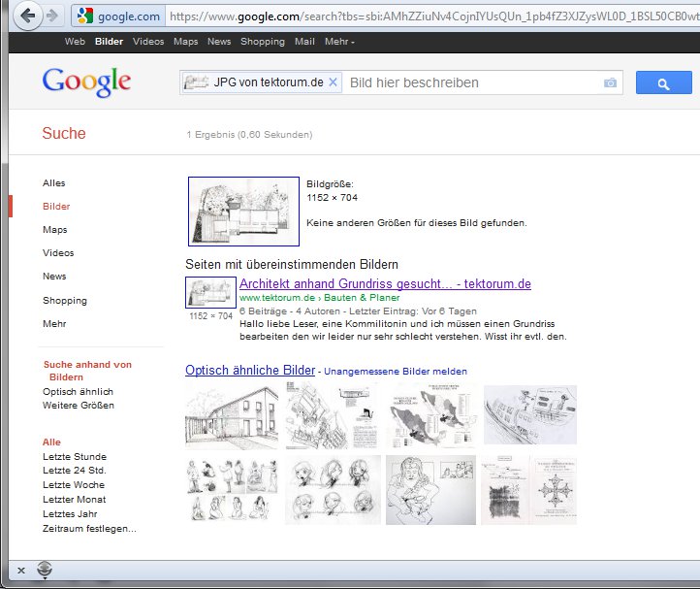
Task: Choose the 'Optisch ähnlich' filter
Action: click(x=79, y=392)
